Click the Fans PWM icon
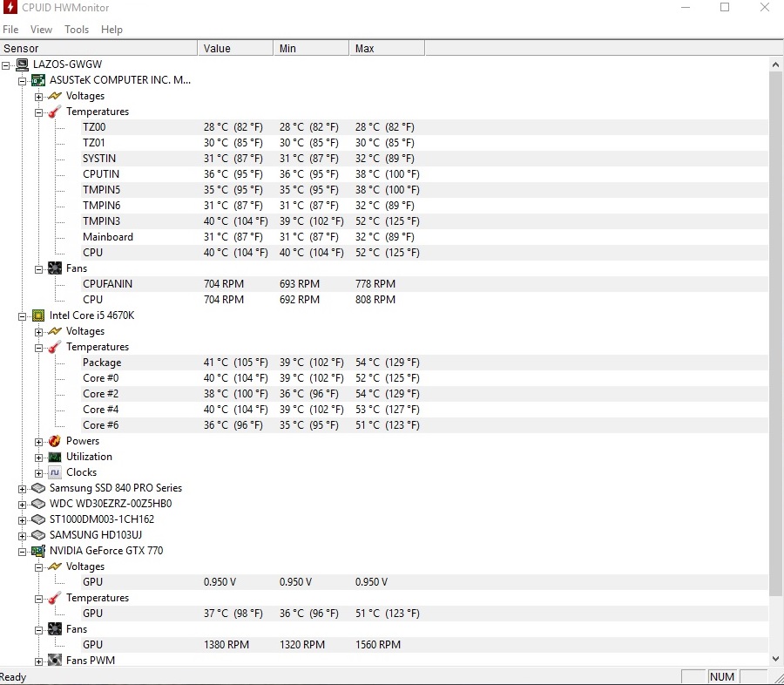This screenshot has width=784, height=685. tap(55, 661)
